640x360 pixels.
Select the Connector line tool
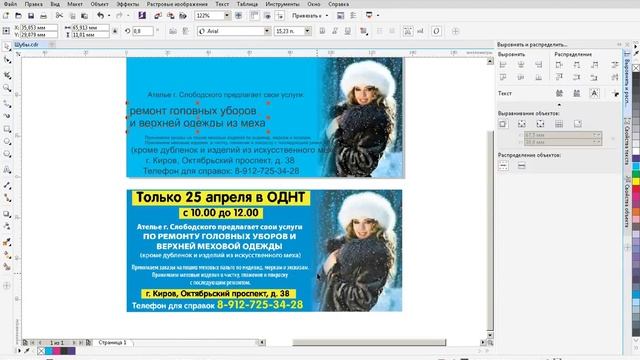(7, 198)
